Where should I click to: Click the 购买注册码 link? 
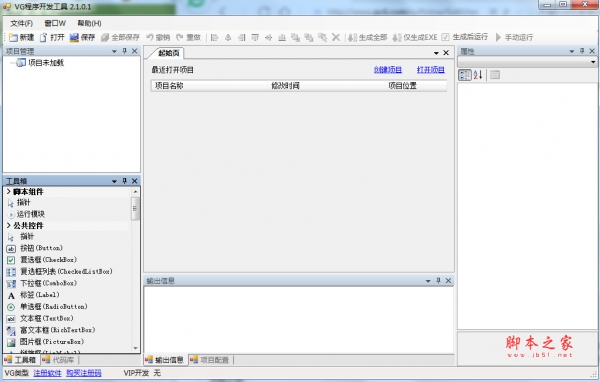tap(84, 373)
